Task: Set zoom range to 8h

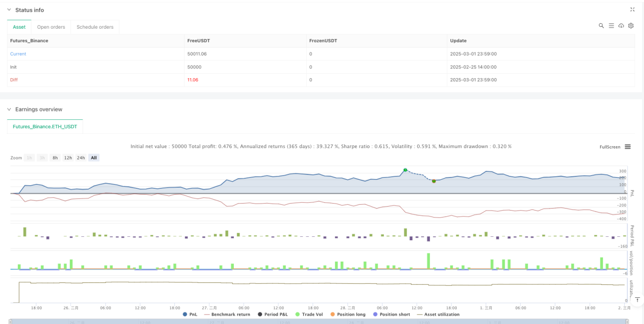Action: click(55, 158)
